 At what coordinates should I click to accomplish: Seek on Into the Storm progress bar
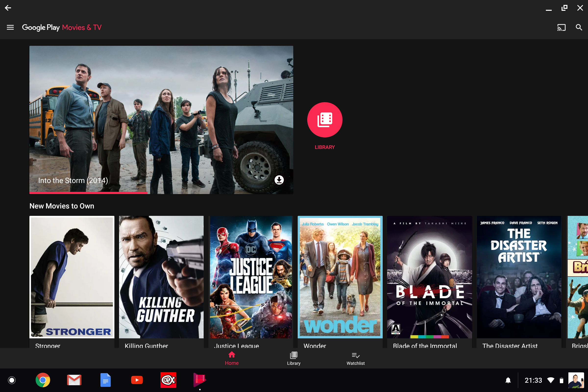pos(161,193)
